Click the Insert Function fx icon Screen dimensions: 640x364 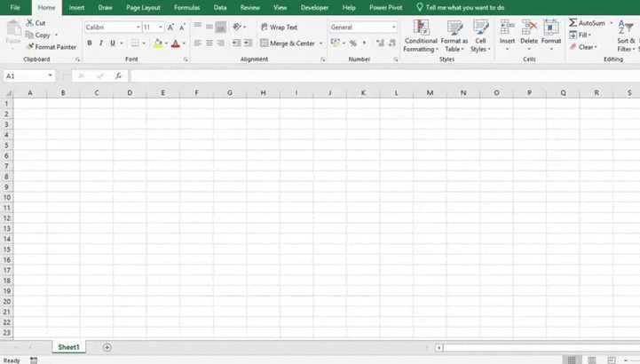(x=118, y=76)
